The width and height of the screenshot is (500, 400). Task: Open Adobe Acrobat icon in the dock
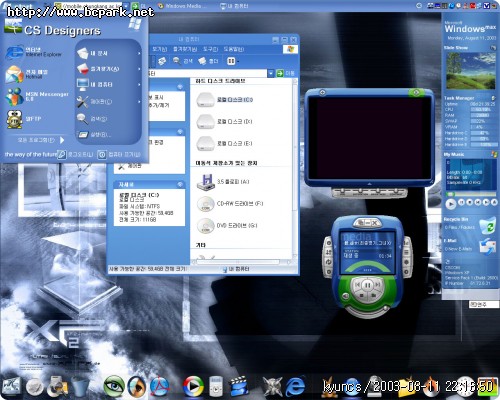point(159,386)
